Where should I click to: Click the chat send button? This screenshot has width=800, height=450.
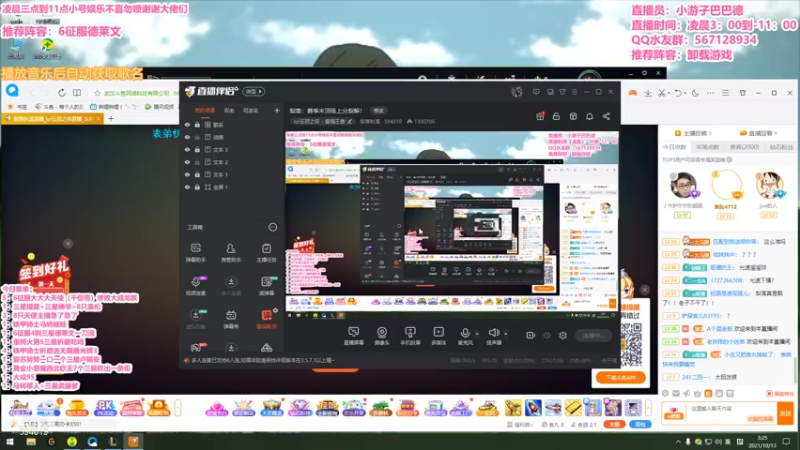785,412
